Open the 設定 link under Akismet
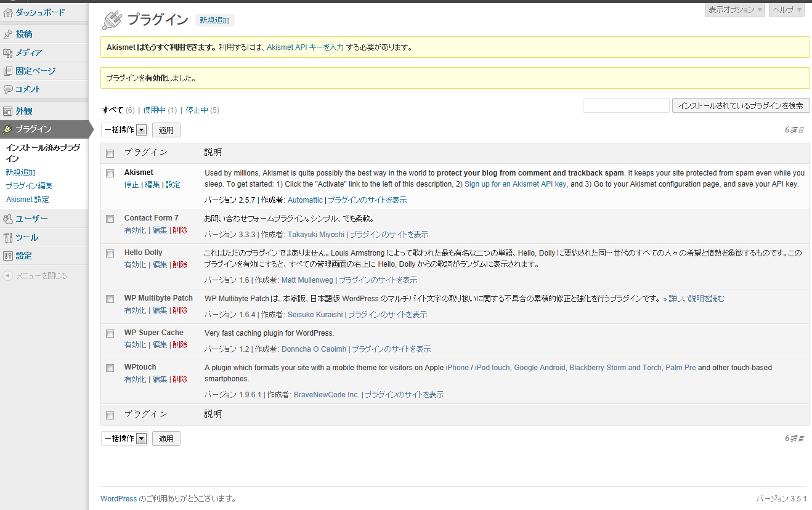 pyautogui.click(x=173, y=185)
